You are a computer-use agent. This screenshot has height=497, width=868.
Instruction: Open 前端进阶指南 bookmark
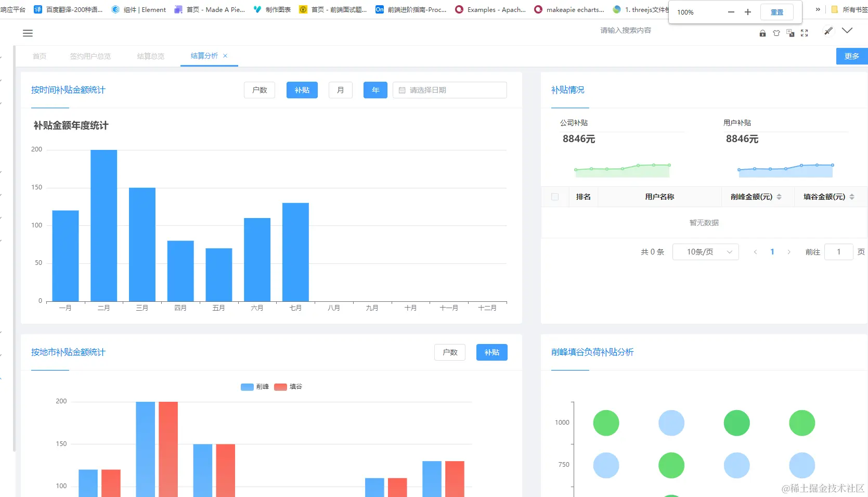(411, 9)
